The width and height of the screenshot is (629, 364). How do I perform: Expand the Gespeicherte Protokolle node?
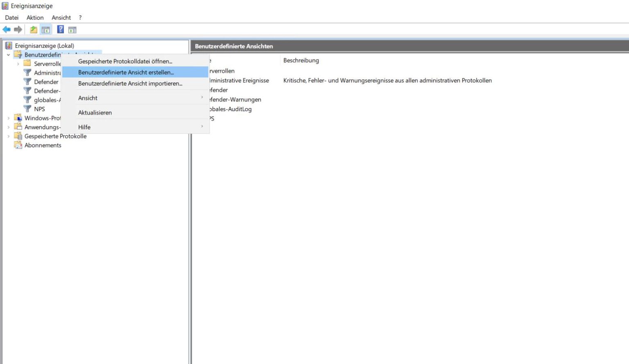(9, 136)
